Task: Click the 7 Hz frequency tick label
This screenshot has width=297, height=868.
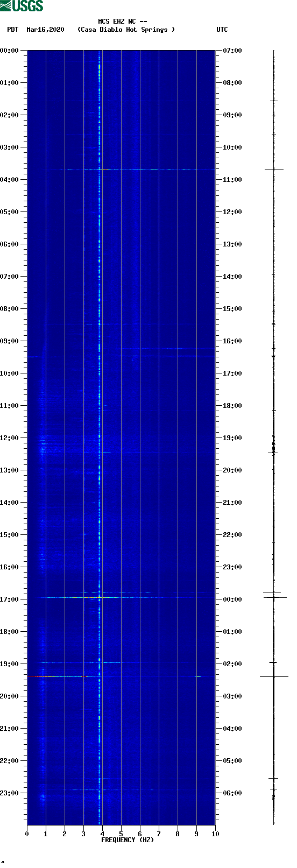Action: coord(159,834)
